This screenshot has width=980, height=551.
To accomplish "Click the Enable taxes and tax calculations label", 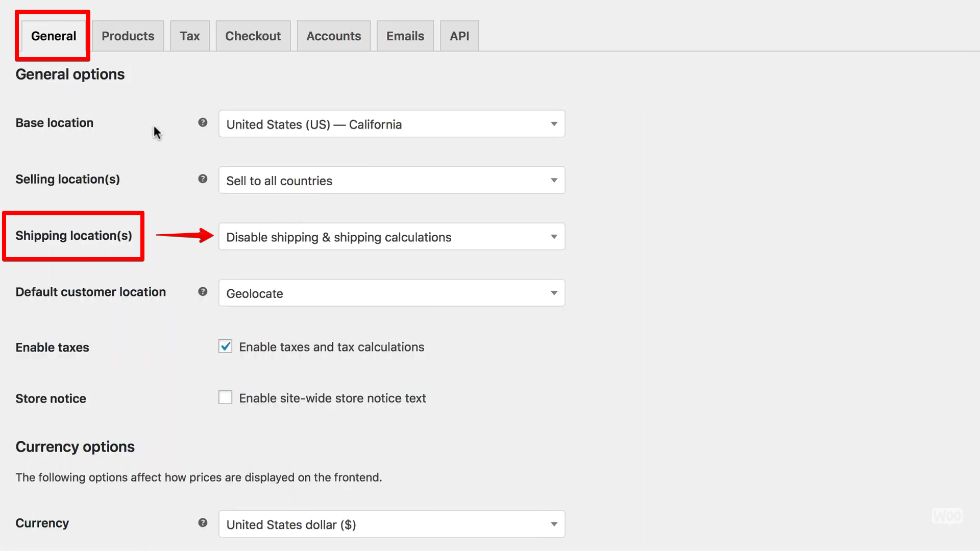I will point(331,347).
